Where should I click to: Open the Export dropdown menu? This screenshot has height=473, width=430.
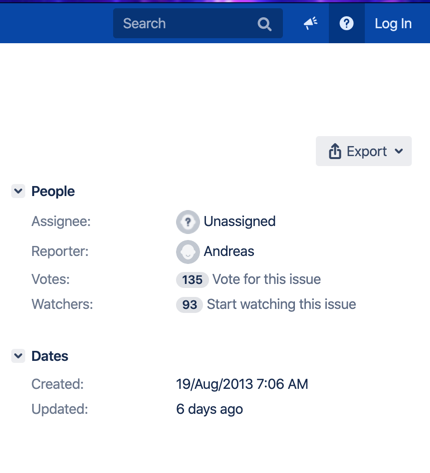point(364,151)
